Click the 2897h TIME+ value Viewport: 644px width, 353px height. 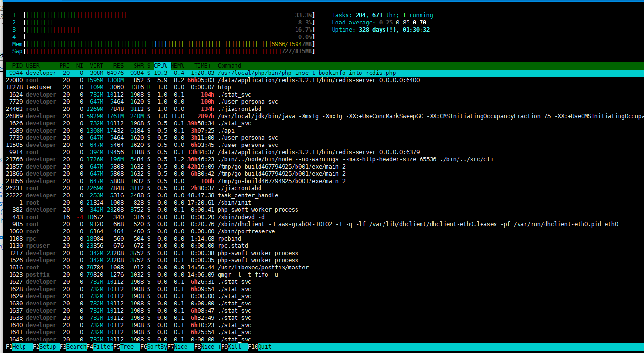click(x=205, y=116)
